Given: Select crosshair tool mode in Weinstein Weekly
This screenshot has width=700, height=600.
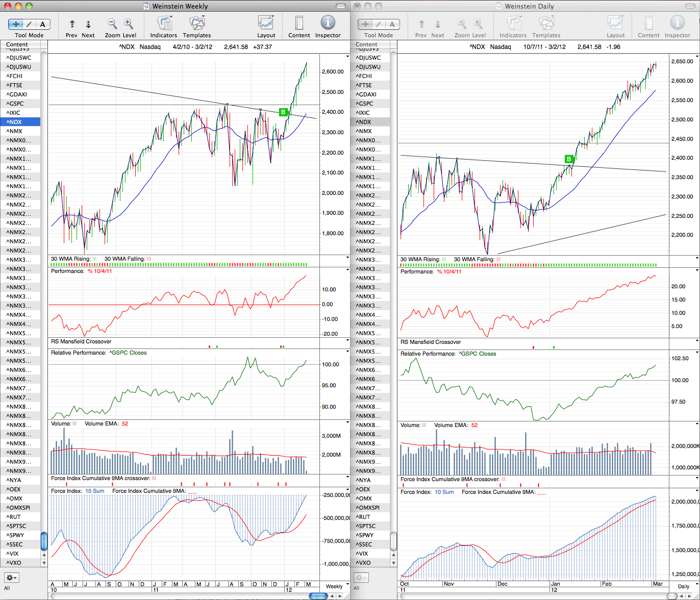Looking at the screenshot, I should click(x=16, y=24).
